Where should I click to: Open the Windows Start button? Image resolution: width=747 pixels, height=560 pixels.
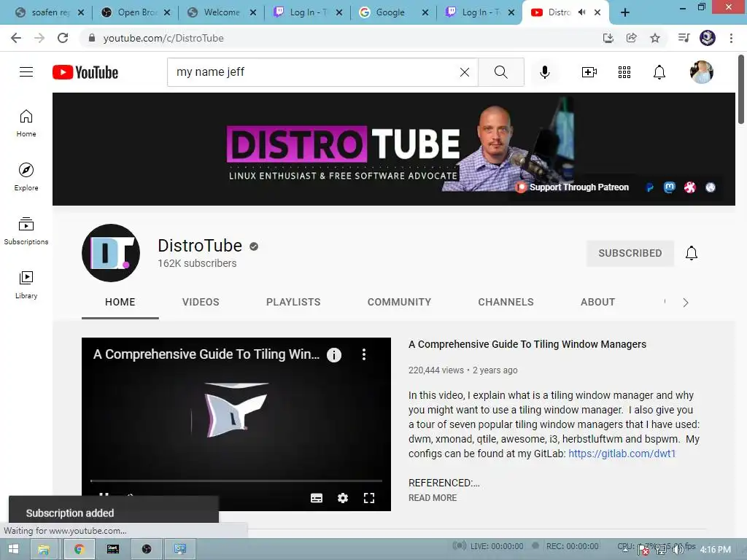[x=13, y=549]
